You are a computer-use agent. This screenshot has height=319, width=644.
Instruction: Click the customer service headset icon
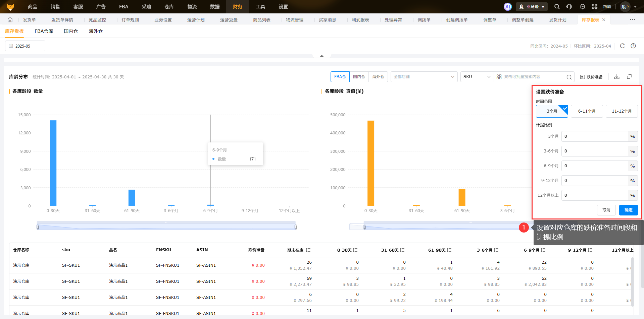pos(569,7)
